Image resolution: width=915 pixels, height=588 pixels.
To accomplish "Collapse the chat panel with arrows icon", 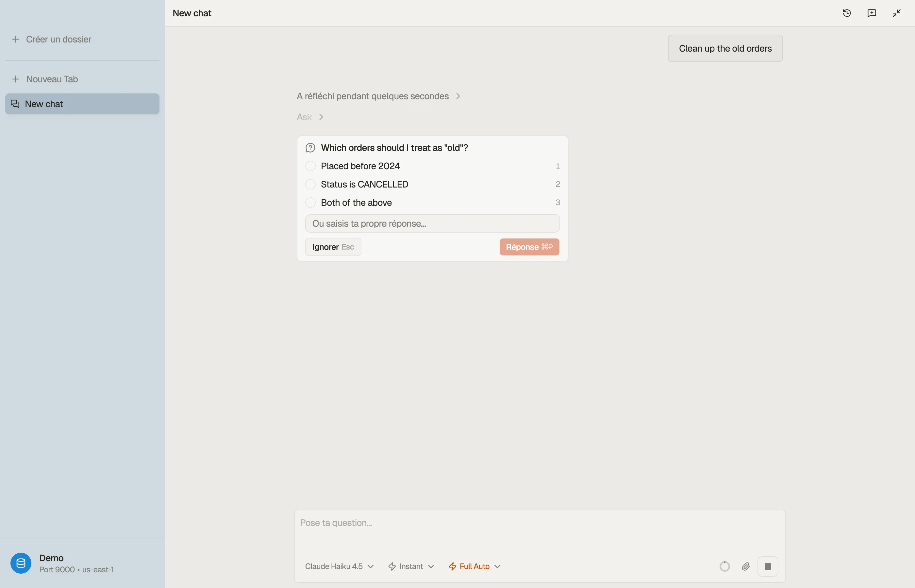I will [x=897, y=13].
